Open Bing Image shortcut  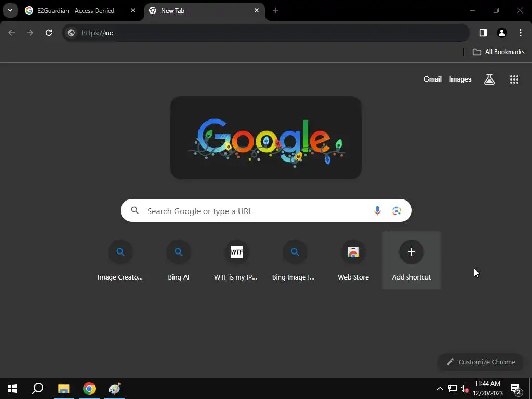295,261
